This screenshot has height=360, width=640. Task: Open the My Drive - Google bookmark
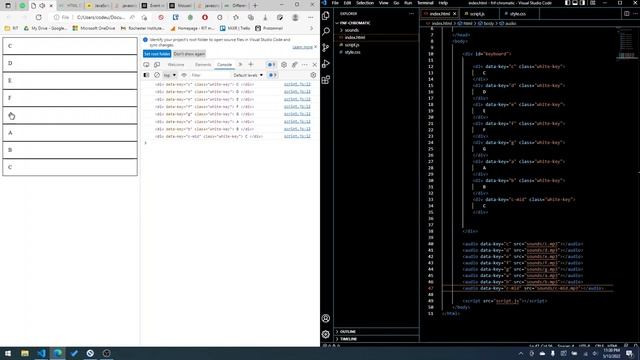(45, 28)
